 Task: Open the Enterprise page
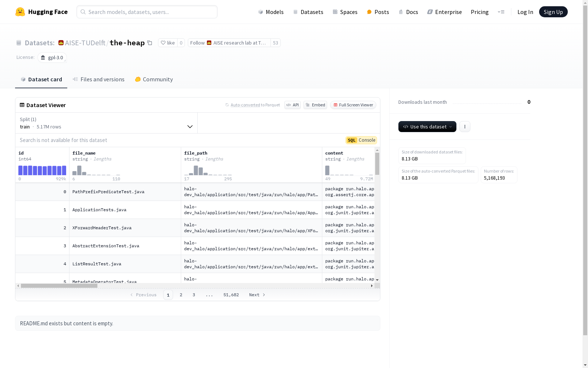pyautogui.click(x=444, y=12)
